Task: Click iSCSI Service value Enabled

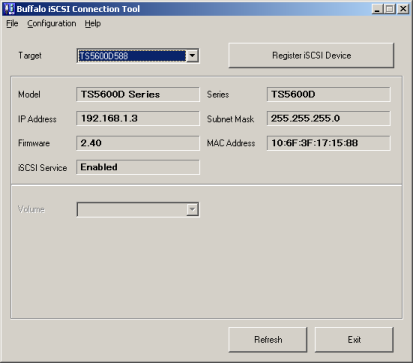Action: tap(138, 167)
